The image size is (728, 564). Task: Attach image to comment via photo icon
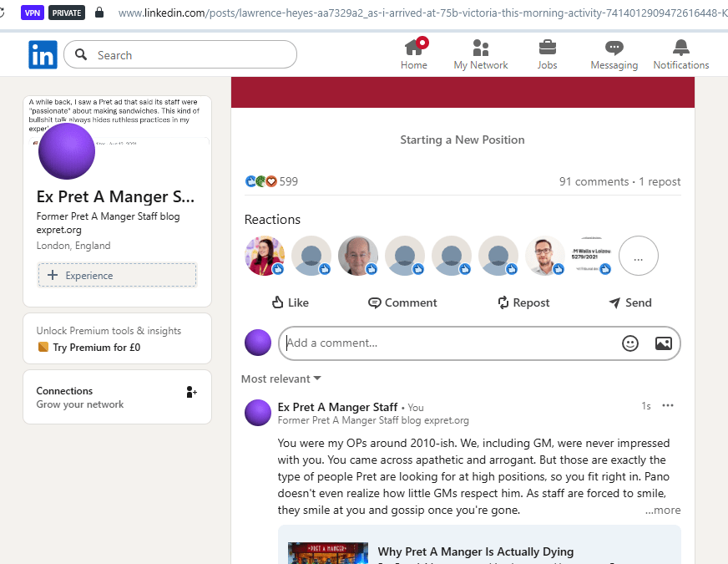663,343
